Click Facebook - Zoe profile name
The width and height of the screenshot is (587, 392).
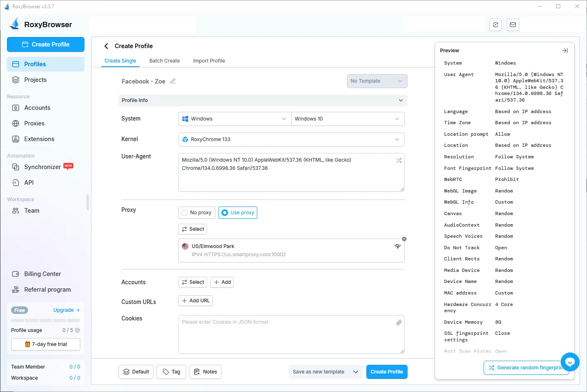pyautogui.click(x=144, y=81)
